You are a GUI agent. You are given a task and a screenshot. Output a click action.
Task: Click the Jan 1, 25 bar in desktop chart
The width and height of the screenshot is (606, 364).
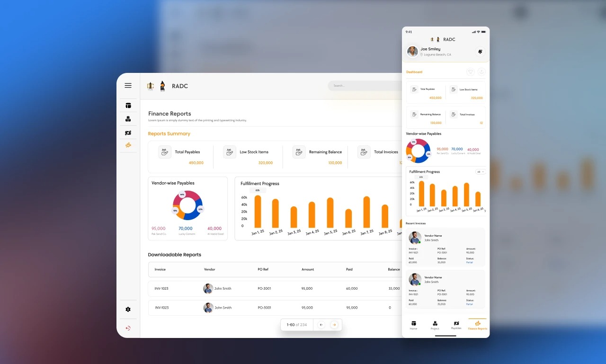point(258,212)
